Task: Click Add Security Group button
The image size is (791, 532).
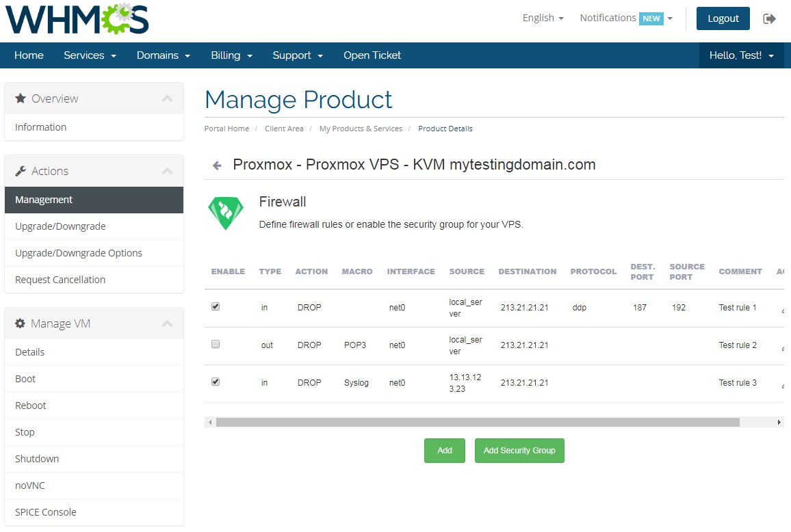Action: click(519, 451)
